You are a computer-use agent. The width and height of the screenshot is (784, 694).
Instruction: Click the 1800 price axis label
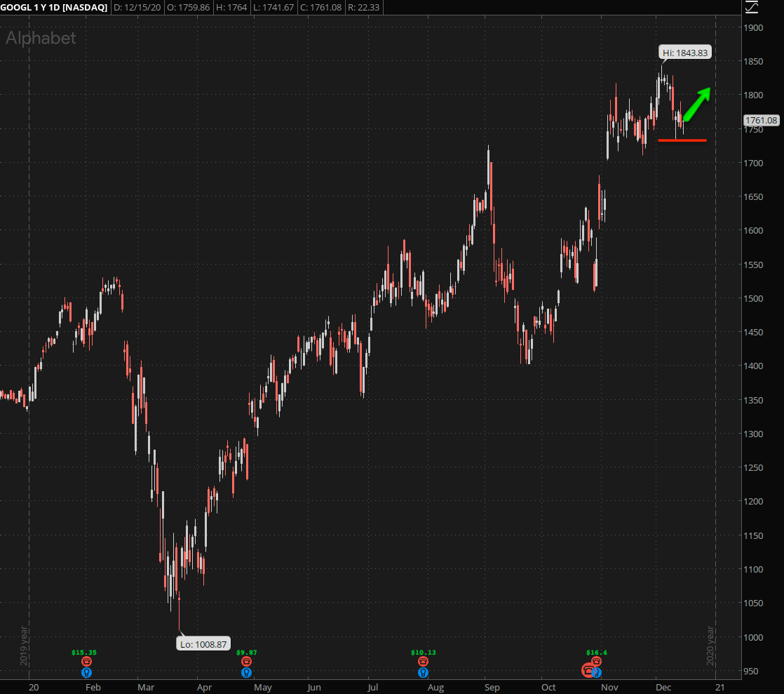[753, 95]
